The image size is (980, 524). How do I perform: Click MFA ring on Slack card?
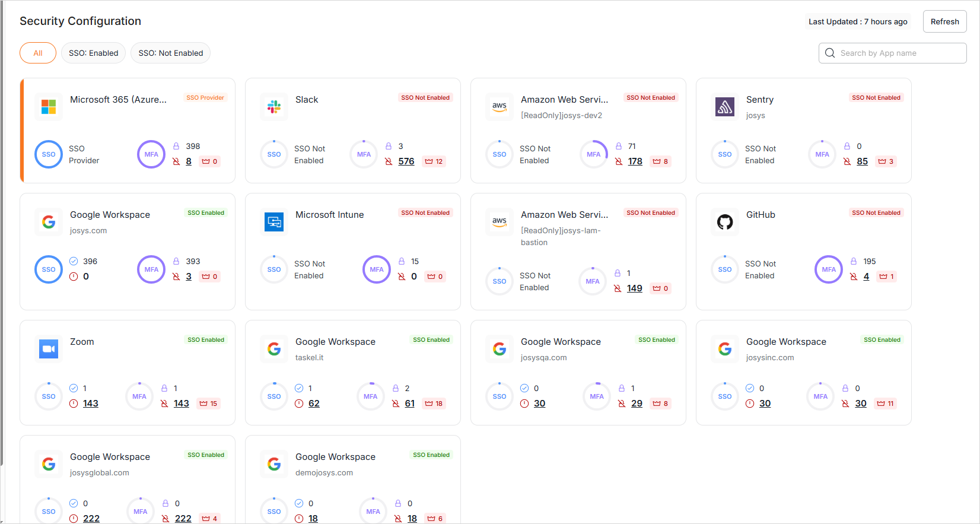click(364, 154)
